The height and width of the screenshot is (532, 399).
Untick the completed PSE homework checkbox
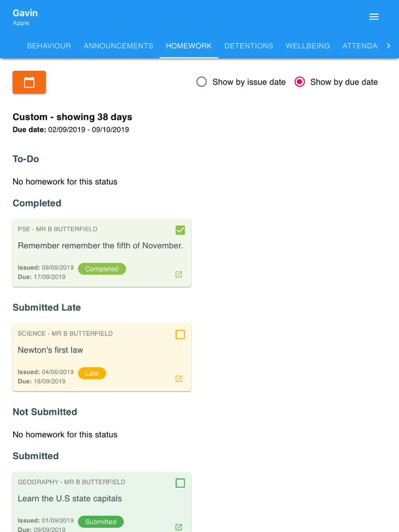pyautogui.click(x=180, y=230)
